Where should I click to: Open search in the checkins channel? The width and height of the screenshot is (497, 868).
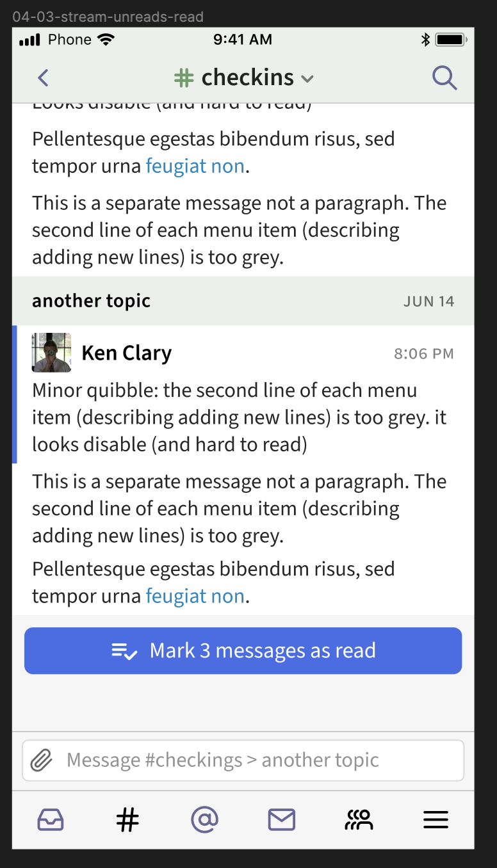(444, 77)
